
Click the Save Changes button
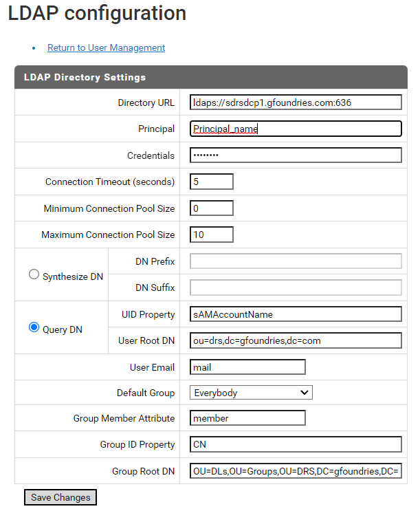pos(60,497)
